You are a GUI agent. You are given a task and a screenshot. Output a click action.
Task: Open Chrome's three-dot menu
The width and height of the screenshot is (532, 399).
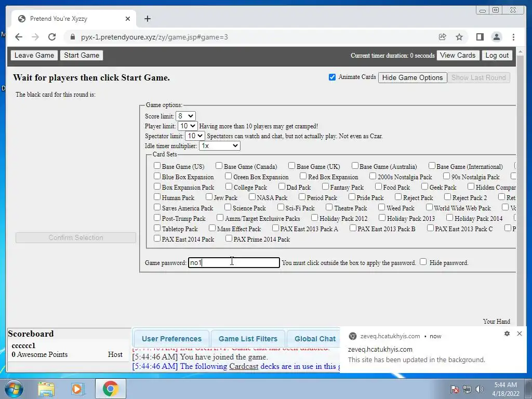pyautogui.click(x=513, y=37)
